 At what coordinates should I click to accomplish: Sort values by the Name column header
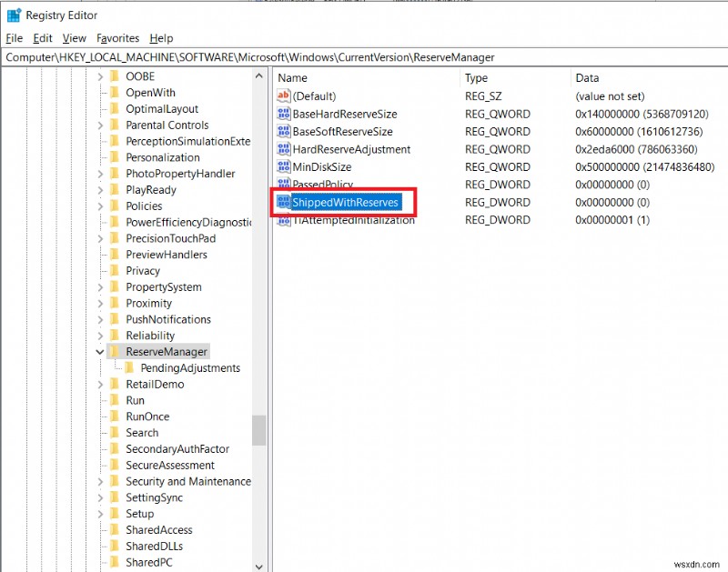point(291,78)
